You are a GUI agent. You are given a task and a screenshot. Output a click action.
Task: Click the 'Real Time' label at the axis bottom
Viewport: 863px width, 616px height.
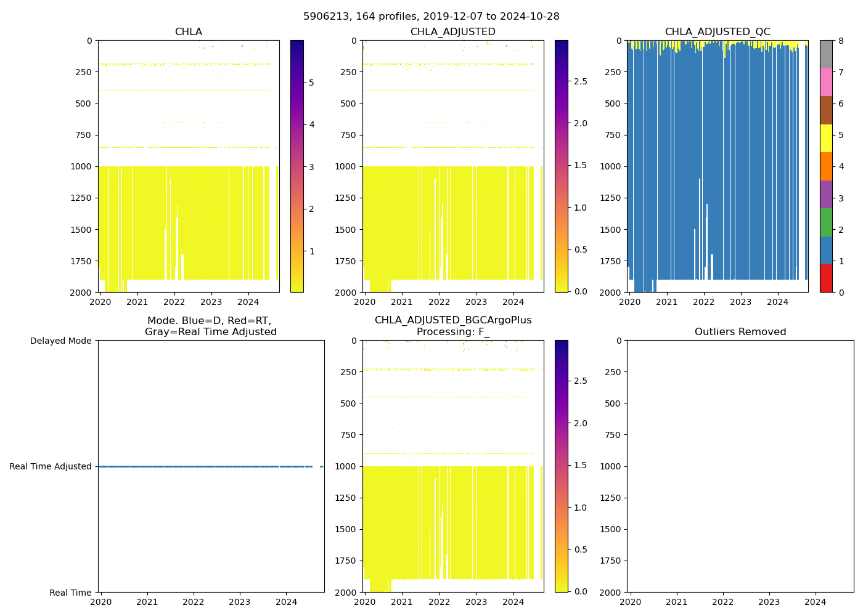coord(70,593)
